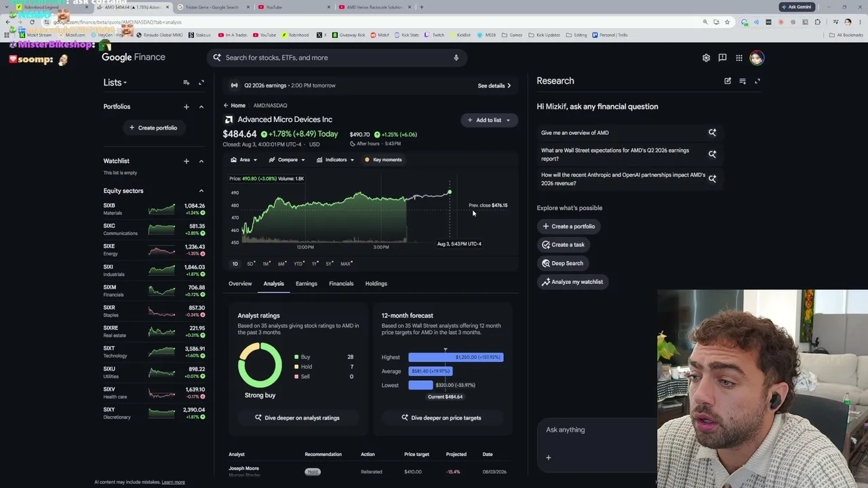Run the Wall Street expectations question search icon
Image resolution: width=868 pixels, height=488 pixels.
[712, 155]
